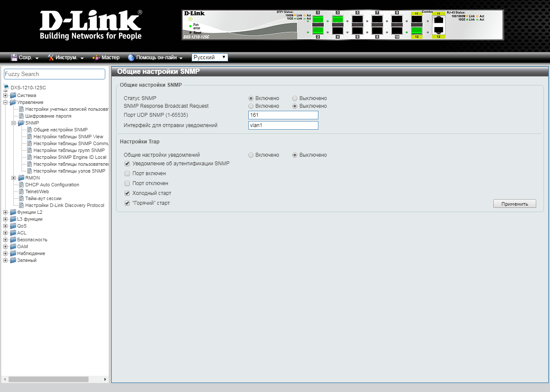The image size is (550, 392).
Task: Toggle Уведомление об аутентификации SNMP checkbox
Action: click(127, 164)
